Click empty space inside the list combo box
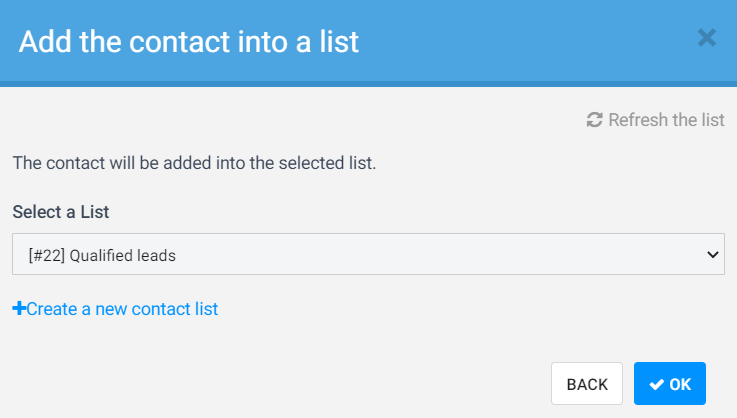This screenshot has height=418, width=737. click(450, 255)
